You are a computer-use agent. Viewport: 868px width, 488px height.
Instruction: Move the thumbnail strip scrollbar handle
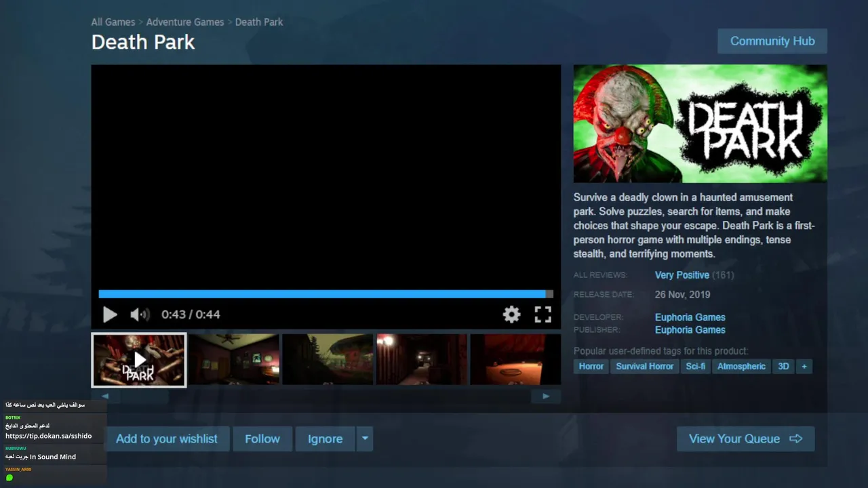point(145,396)
